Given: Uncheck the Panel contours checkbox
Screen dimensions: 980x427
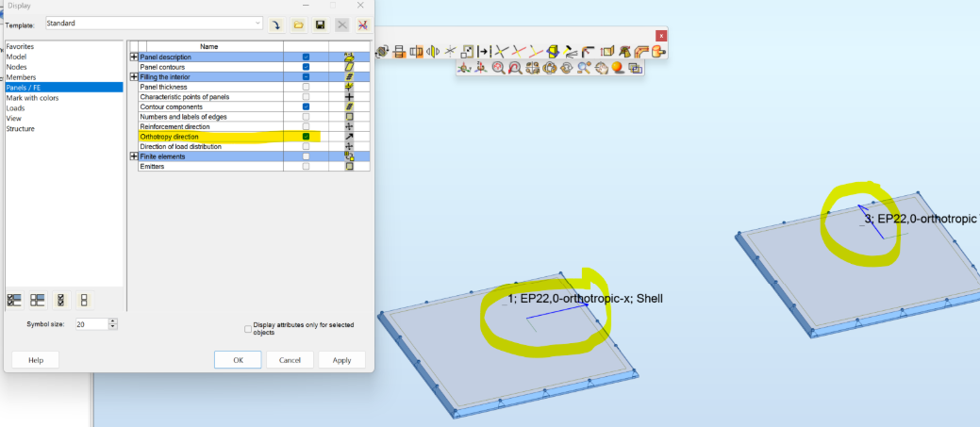Looking at the screenshot, I should point(306,67).
